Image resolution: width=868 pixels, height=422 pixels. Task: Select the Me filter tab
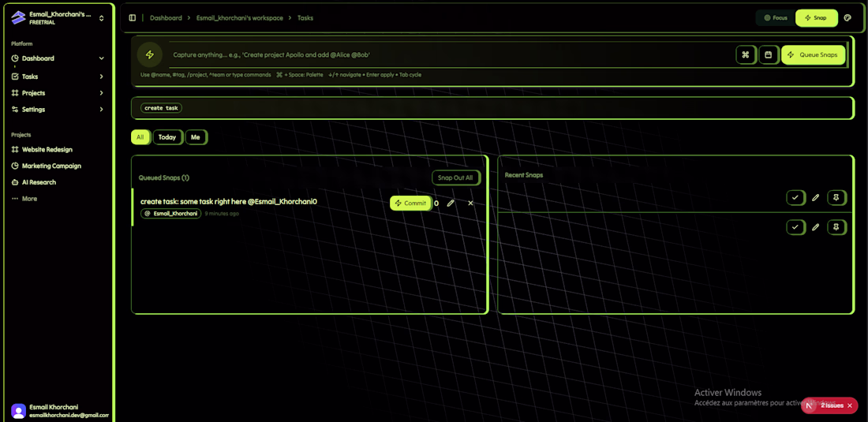pos(196,137)
